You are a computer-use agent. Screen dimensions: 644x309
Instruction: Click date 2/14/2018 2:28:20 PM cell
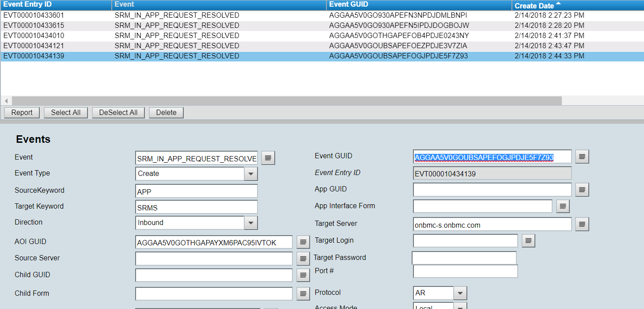pos(549,25)
